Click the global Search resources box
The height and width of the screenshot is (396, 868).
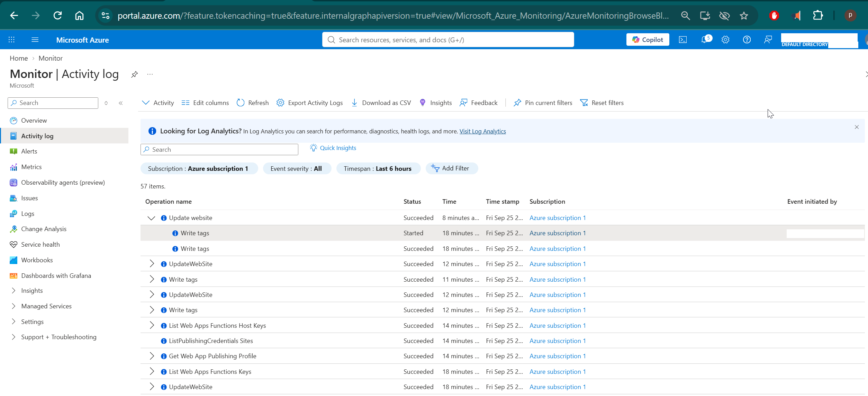pos(448,40)
